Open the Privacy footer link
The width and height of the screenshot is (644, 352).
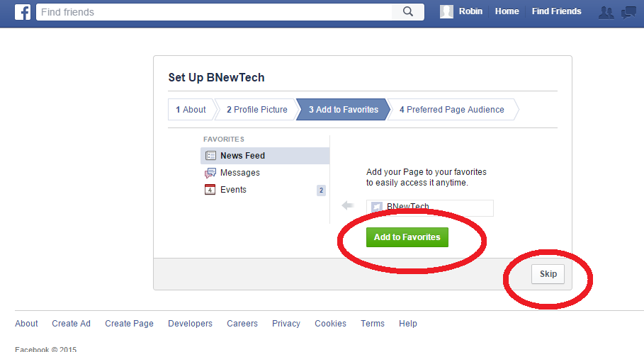pos(286,324)
